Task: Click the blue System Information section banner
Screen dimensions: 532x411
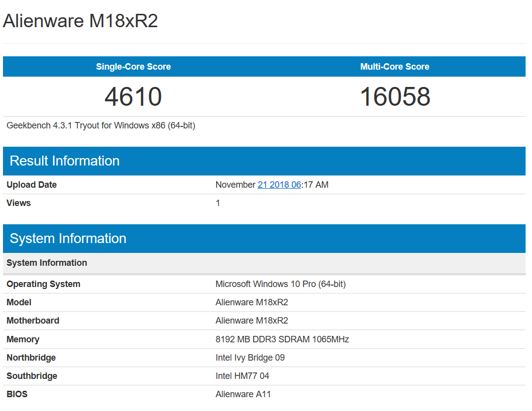Action: tap(265, 239)
